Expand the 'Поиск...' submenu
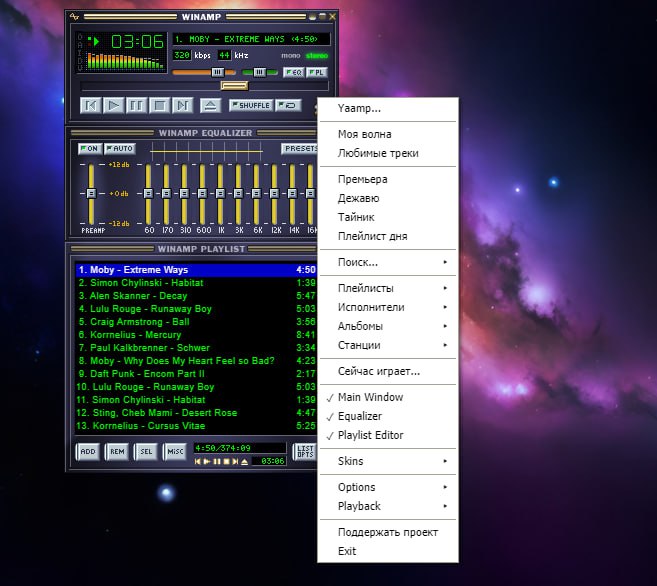The height and width of the screenshot is (586, 657). click(x=388, y=262)
